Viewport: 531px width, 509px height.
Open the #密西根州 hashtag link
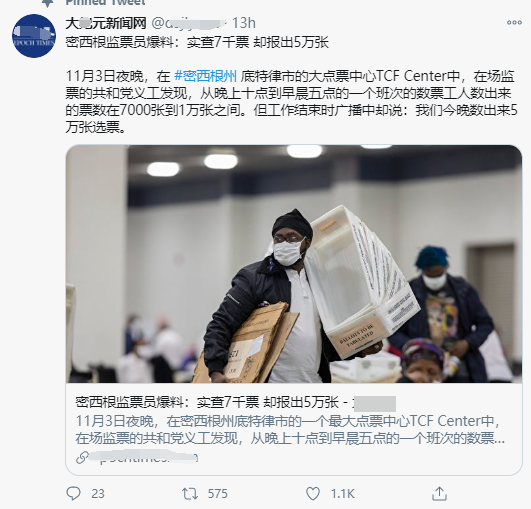[205, 76]
